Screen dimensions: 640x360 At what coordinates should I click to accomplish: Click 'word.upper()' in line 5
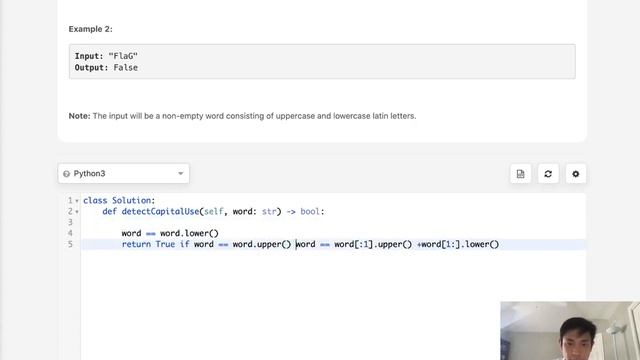click(x=262, y=244)
